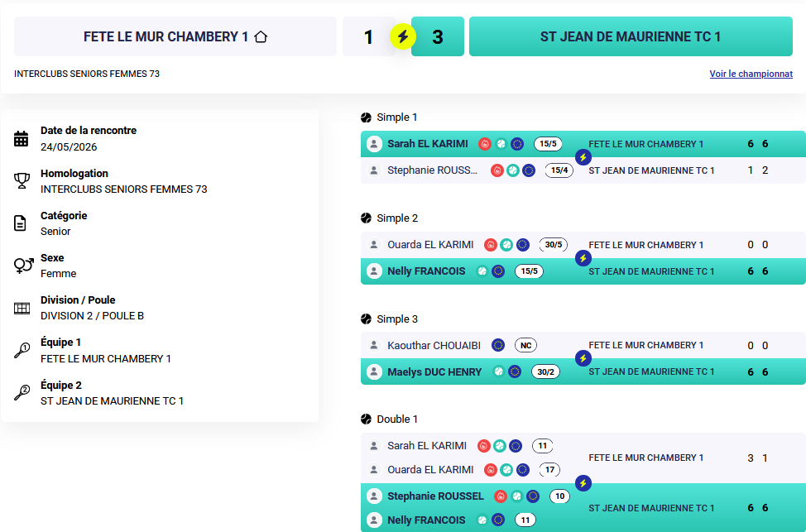Open Stephanie ROUSS... profile avatar in Simple 1
Screen dimensions: 806x532
pos(374,170)
